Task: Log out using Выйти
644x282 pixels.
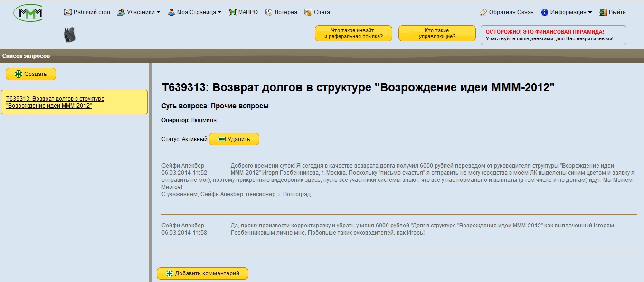Action: pyautogui.click(x=613, y=12)
